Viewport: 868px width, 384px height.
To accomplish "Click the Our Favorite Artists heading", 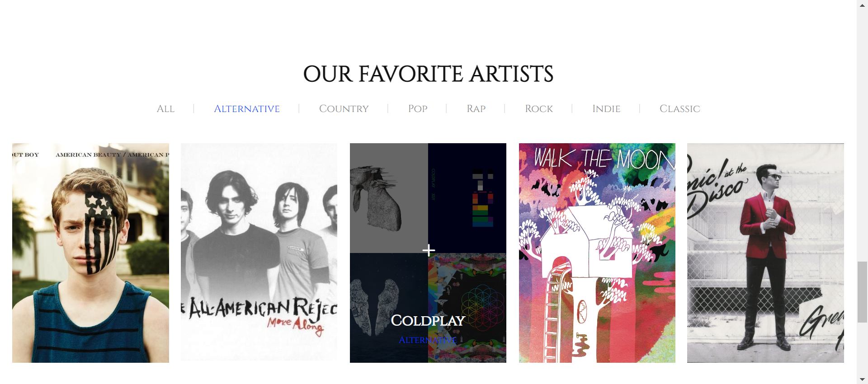I will tap(428, 74).
